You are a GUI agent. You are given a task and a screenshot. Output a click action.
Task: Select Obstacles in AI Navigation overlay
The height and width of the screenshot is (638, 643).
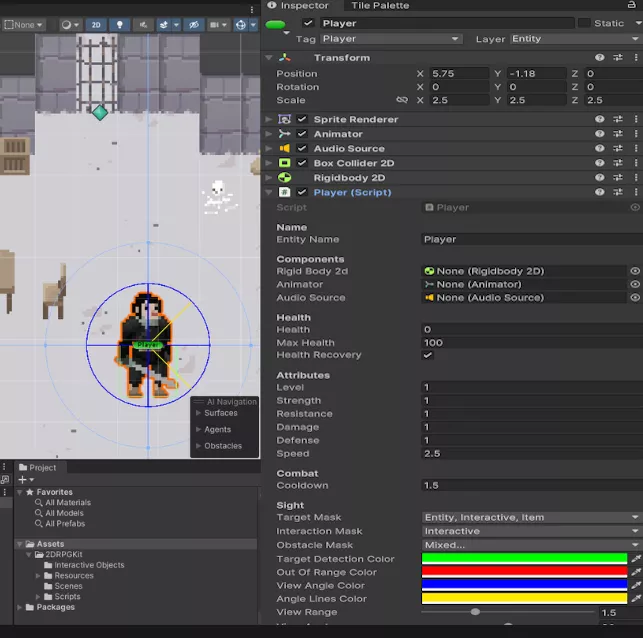[x=222, y=446]
